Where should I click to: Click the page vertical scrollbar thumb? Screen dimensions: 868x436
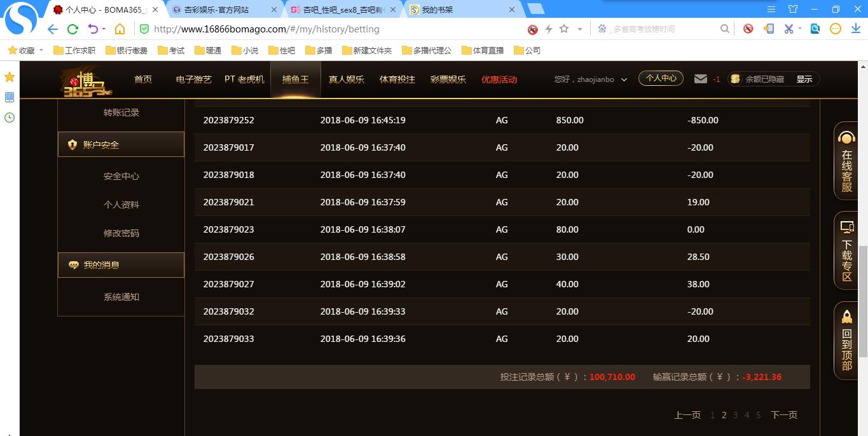[x=863, y=302]
